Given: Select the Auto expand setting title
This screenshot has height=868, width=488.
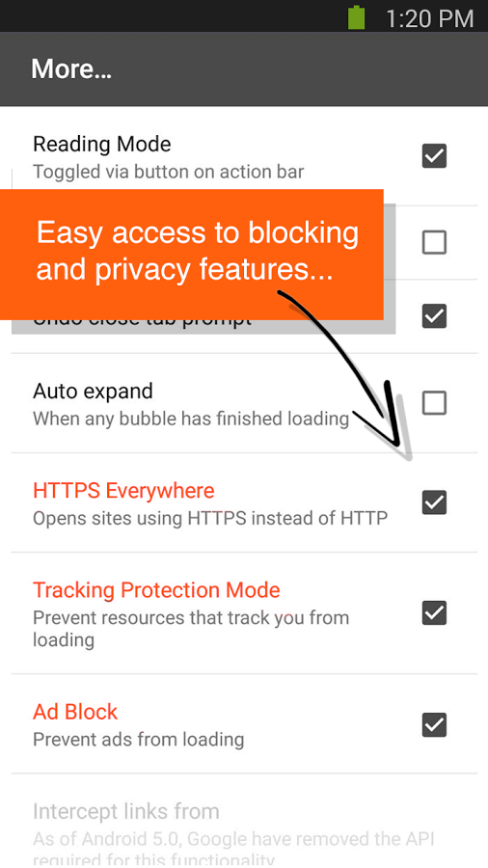Looking at the screenshot, I should tap(93, 391).
